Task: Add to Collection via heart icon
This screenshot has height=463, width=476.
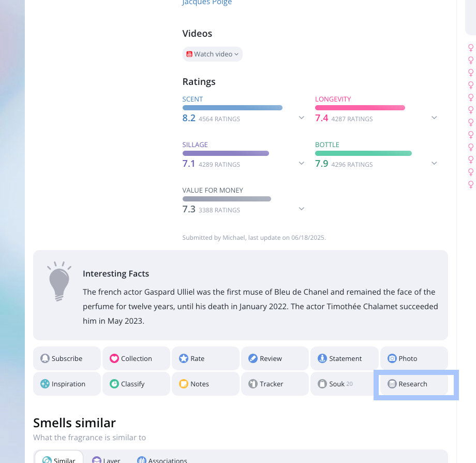Action: 114,358
